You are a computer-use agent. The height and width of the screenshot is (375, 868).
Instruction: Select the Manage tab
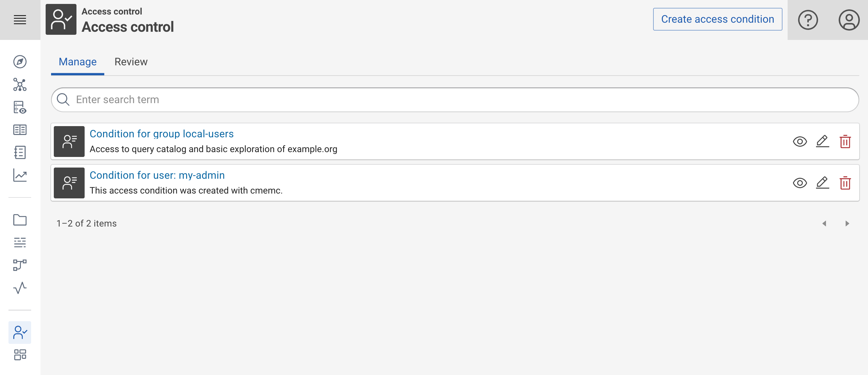pos(77,62)
